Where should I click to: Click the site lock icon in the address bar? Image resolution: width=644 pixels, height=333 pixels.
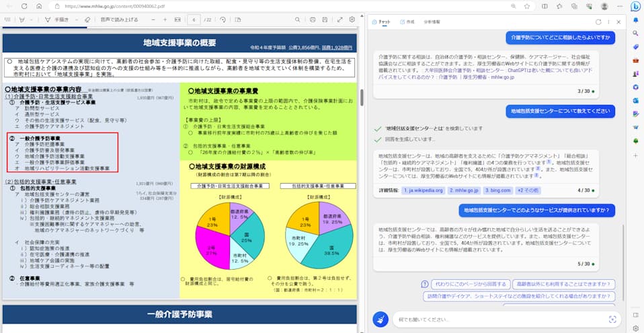click(x=57, y=7)
